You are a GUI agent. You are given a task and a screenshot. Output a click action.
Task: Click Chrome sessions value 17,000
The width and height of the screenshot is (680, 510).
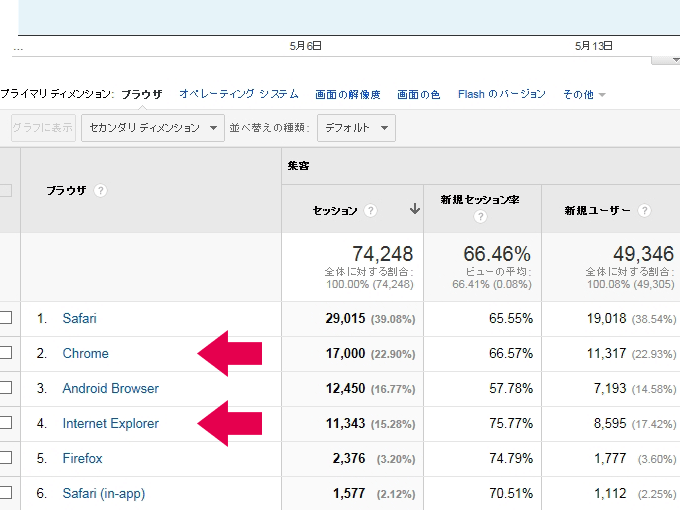coord(346,353)
